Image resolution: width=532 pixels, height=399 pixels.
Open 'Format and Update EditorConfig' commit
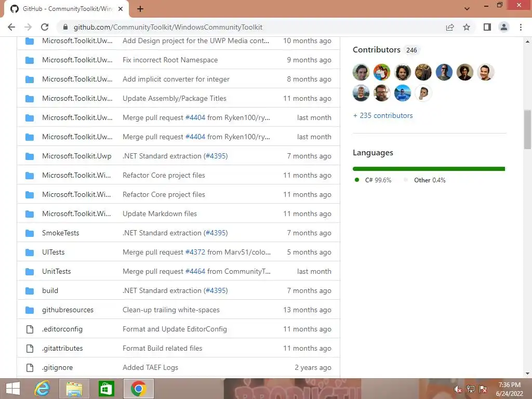coord(175,329)
